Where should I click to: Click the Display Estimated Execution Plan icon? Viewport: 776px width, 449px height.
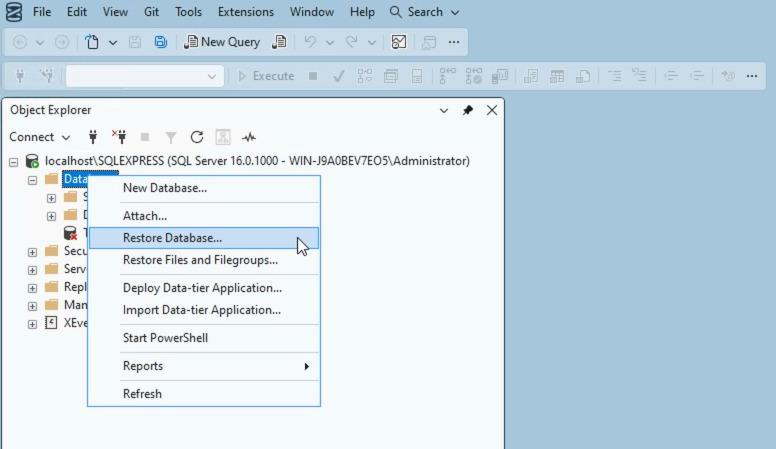[365, 76]
